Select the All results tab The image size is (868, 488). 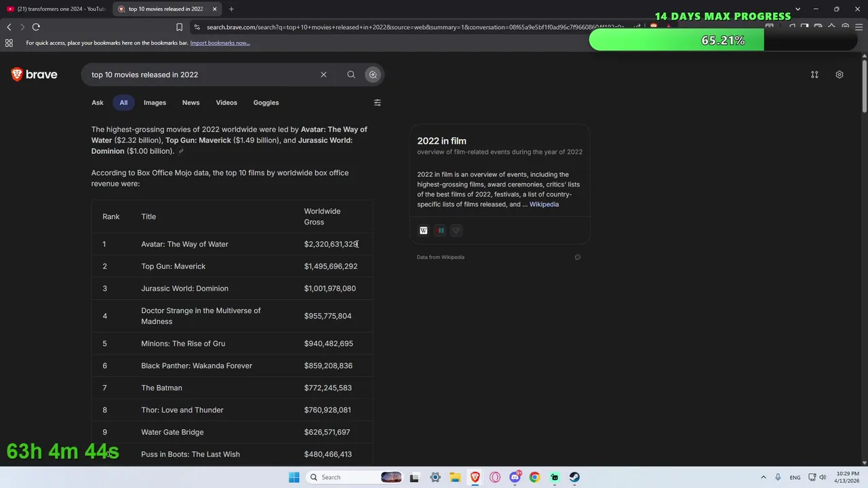123,102
